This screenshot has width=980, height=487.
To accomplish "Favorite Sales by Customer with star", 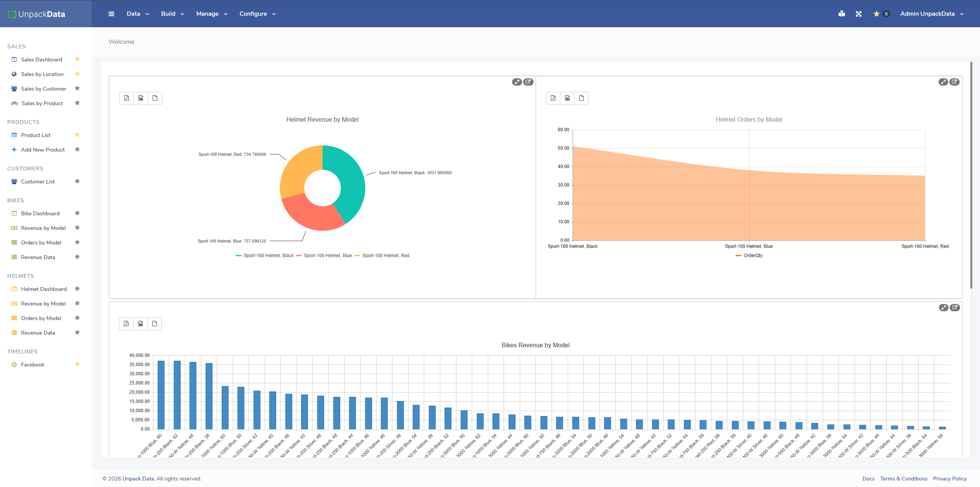I will point(77,88).
